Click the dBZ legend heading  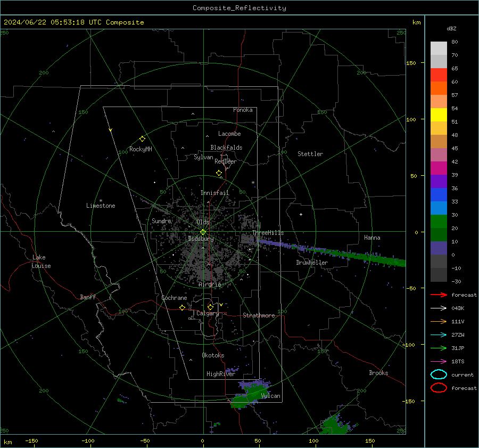[x=451, y=28]
